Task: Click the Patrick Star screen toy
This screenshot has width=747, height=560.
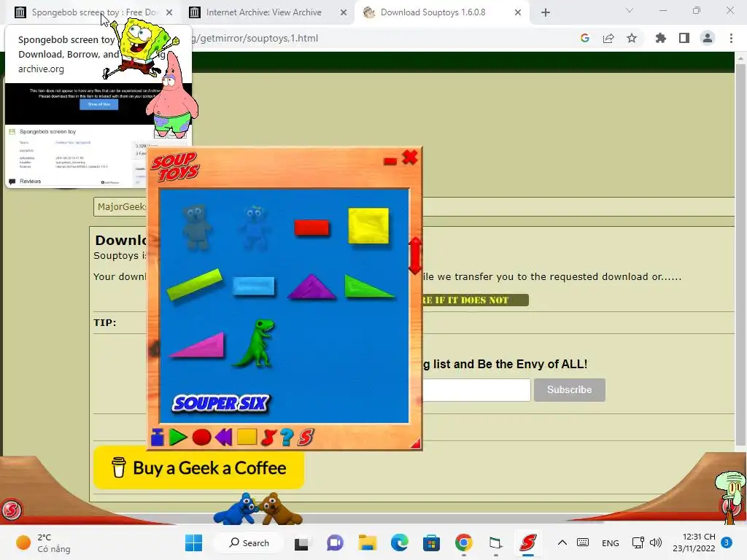Action: coord(172,96)
